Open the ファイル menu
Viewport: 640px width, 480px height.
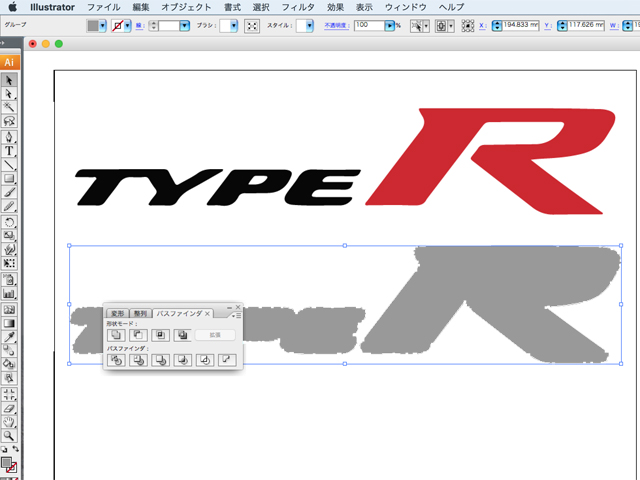click(x=104, y=7)
